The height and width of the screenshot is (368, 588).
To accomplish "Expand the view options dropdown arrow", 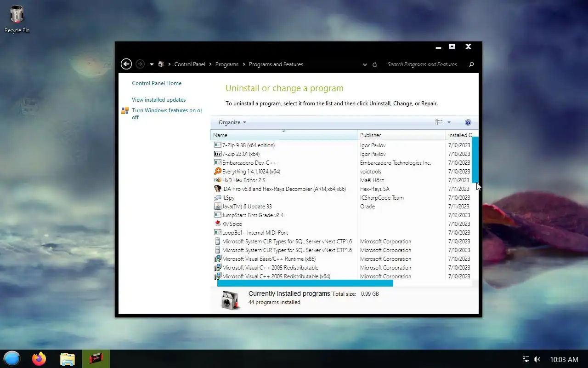I will pyautogui.click(x=449, y=122).
